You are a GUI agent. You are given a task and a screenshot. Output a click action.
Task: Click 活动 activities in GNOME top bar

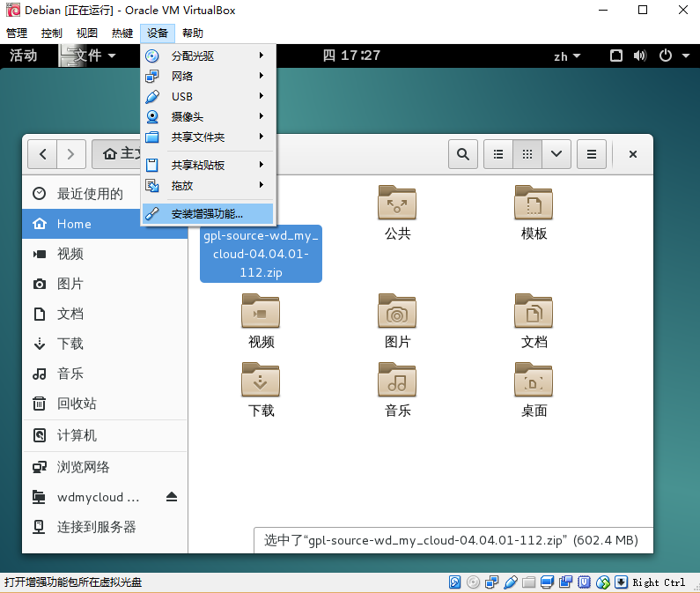click(23, 56)
